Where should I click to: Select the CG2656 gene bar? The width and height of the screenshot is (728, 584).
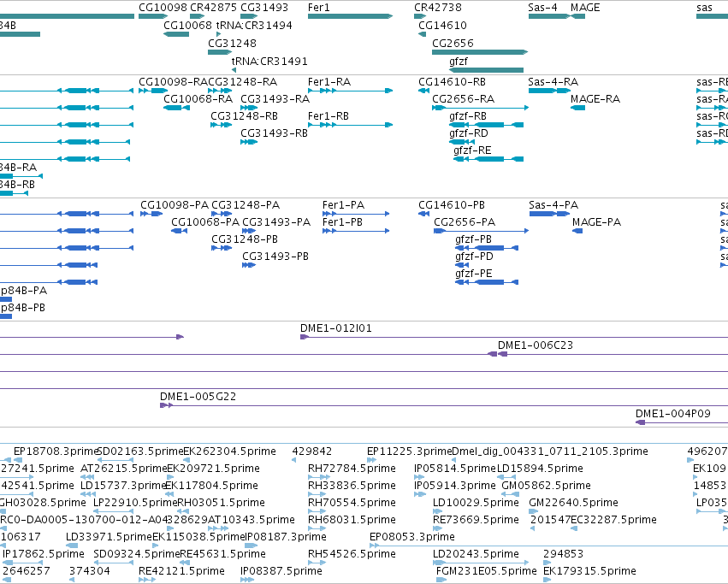480,52
